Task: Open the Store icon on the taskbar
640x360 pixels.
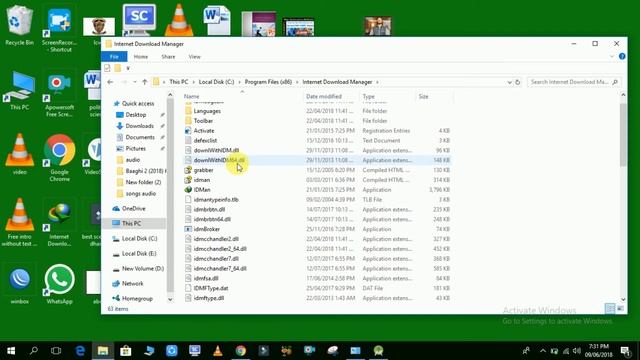Action: coord(126,351)
